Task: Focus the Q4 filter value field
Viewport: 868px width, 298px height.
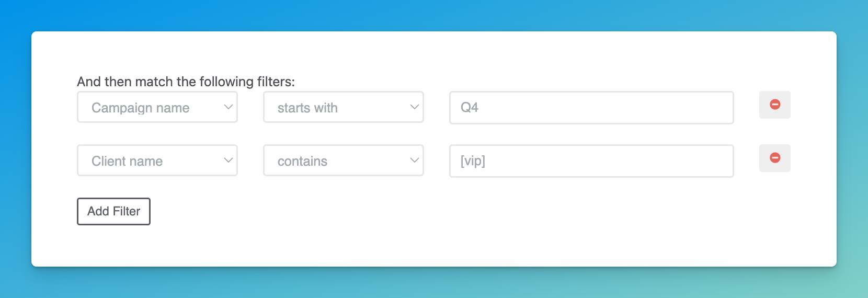Action: [x=591, y=108]
